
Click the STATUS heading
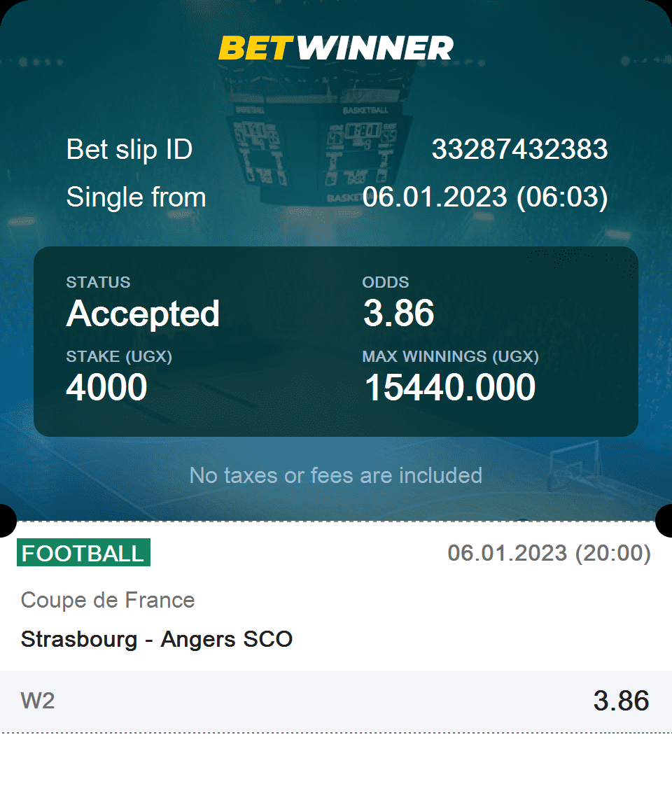(x=99, y=282)
